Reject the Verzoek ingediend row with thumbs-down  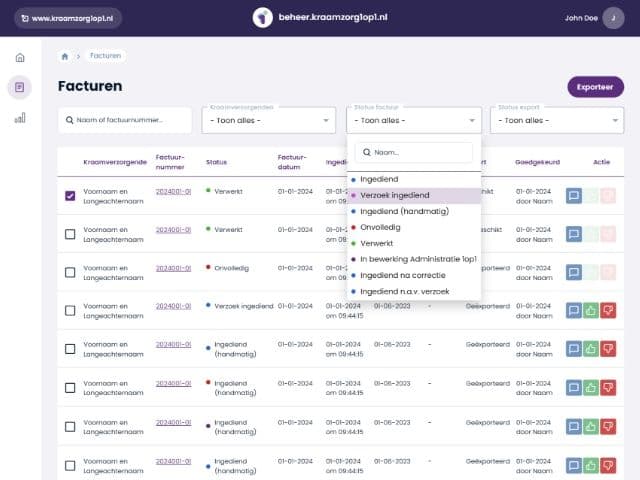[x=608, y=310]
